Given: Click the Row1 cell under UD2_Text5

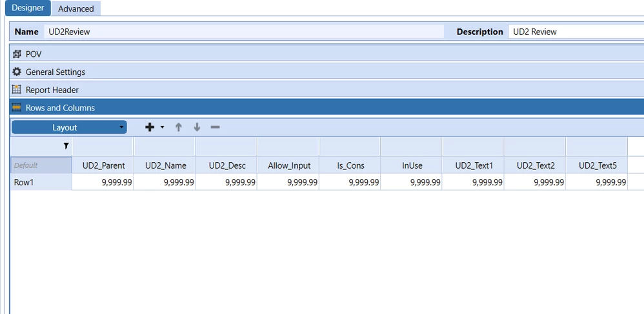Looking at the screenshot, I should (x=597, y=182).
